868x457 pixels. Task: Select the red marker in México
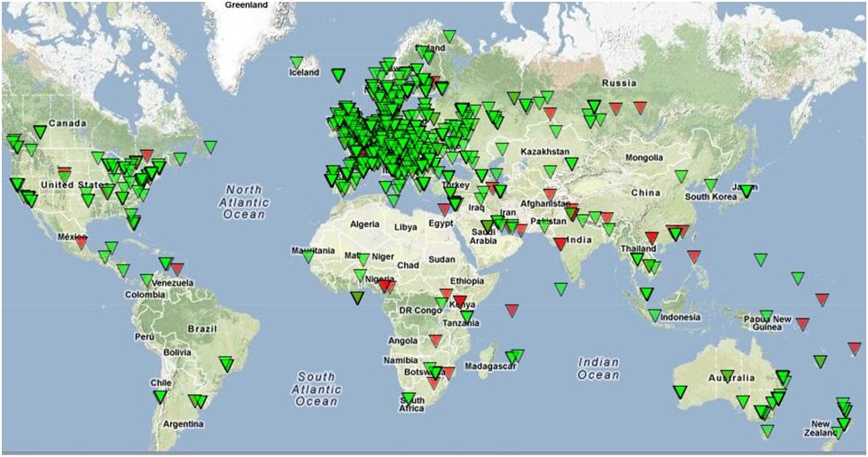[81, 240]
